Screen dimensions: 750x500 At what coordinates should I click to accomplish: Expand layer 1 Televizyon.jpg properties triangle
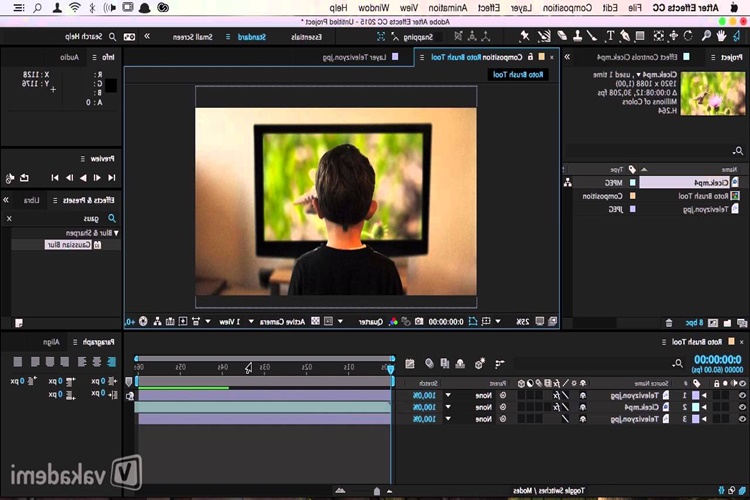pyautogui.click(x=704, y=395)
